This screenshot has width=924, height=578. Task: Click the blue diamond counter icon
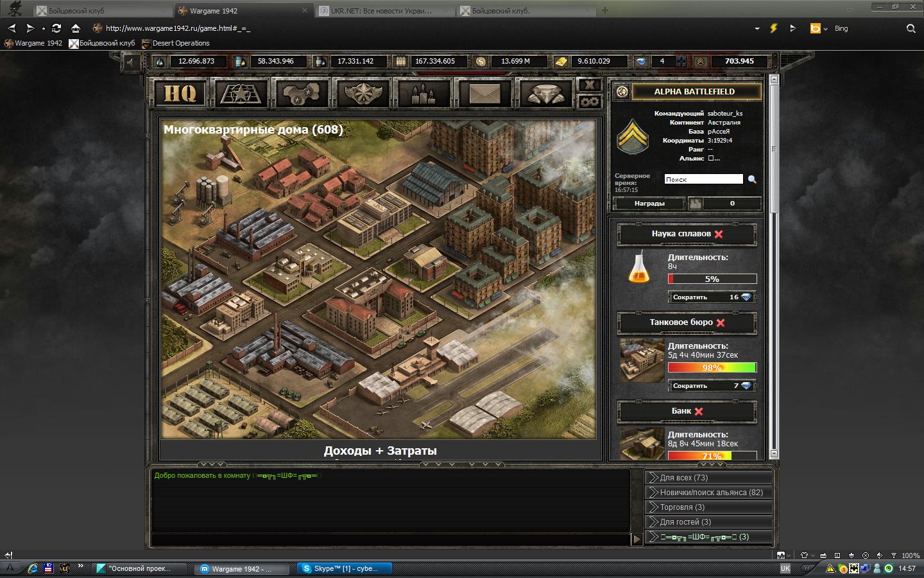click(x=641, y=62)
